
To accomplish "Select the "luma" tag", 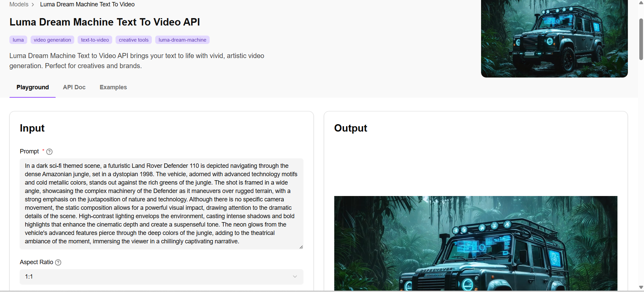I will click(x=18, y=40).
